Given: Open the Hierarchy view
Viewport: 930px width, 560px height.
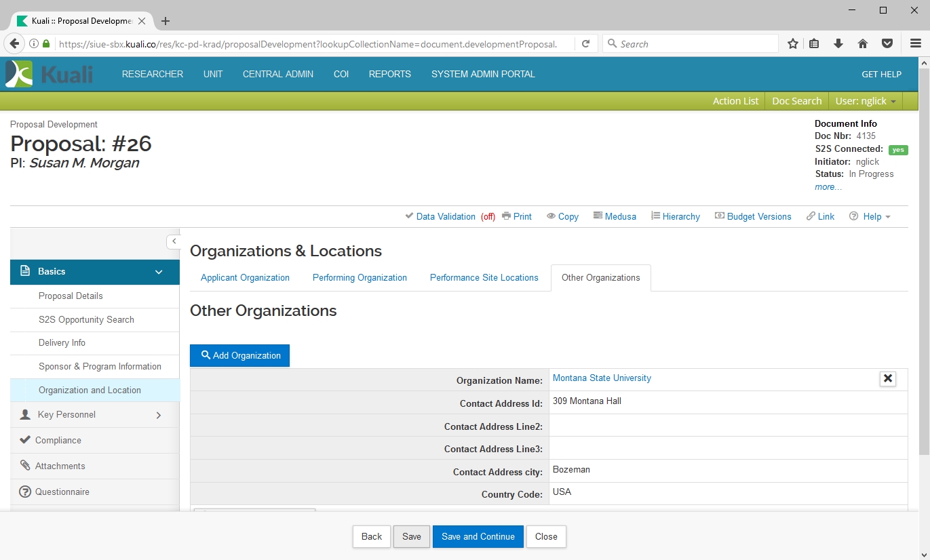Looking at the screenshot, I should [675, 216].
